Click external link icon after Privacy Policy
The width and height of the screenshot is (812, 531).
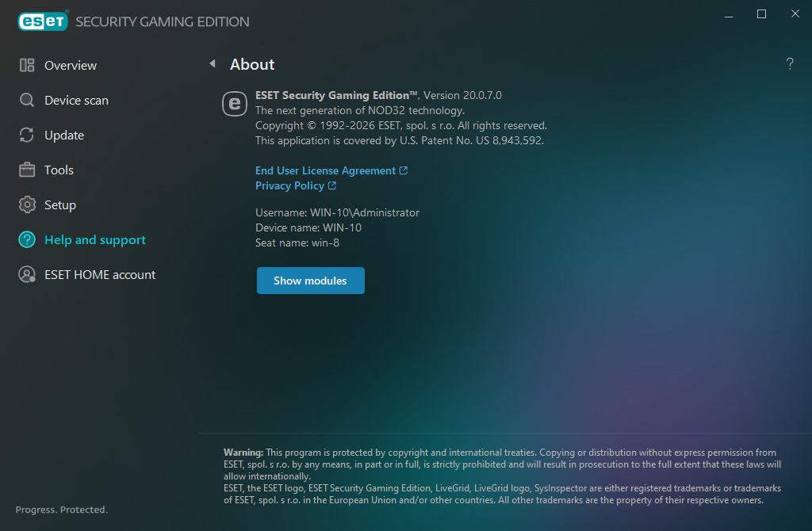pyautogui.click(x=332, y=185)
